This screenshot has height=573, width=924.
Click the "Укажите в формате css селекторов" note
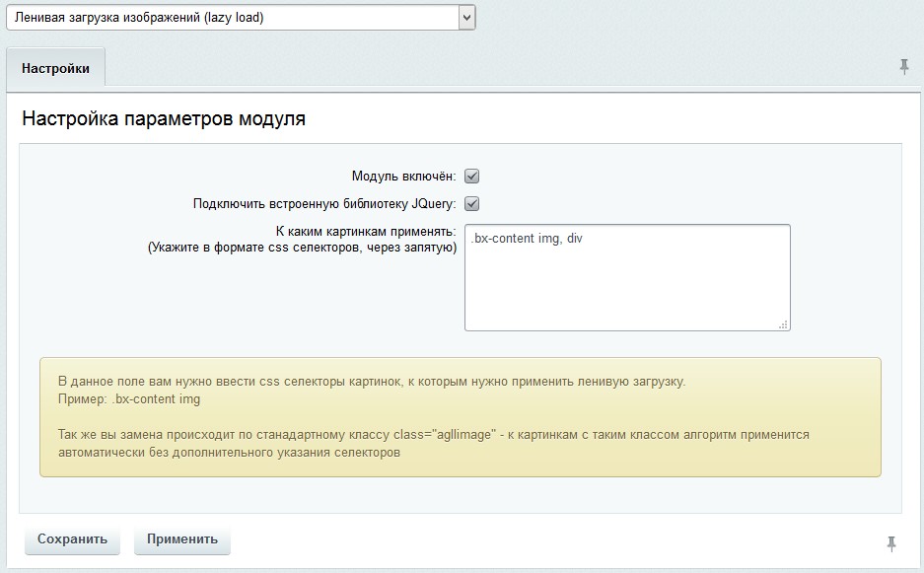pyautogui.click(x=302, y=249)
